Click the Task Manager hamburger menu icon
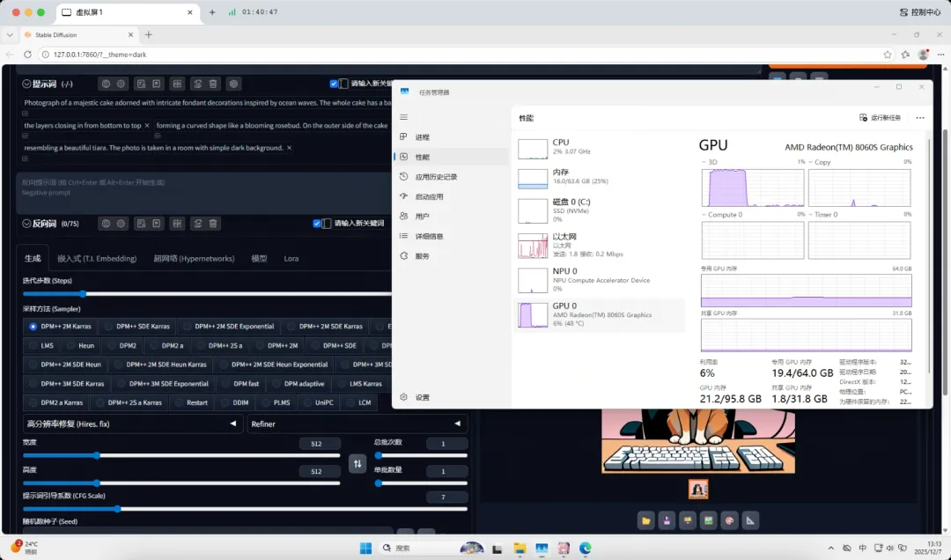Viewport: 951px width, 560px height. tap(403, 117)
